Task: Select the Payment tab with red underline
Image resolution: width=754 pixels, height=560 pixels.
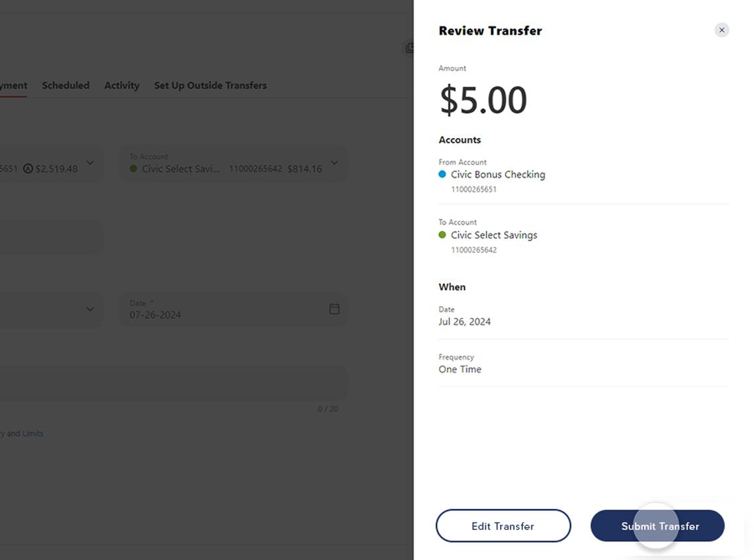Action: point(12,86)
